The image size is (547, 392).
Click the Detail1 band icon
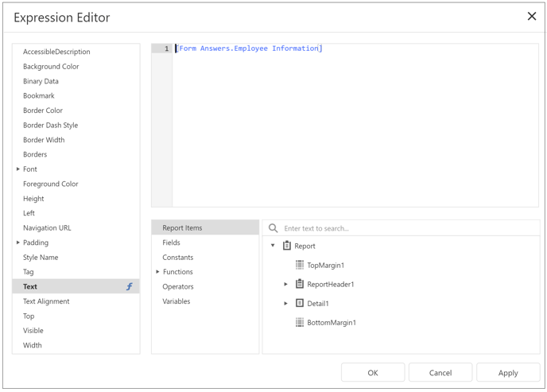(x=299, y=303)
